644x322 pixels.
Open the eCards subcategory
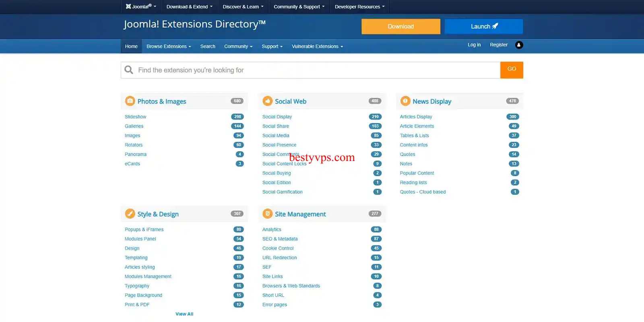click(132, 164)
